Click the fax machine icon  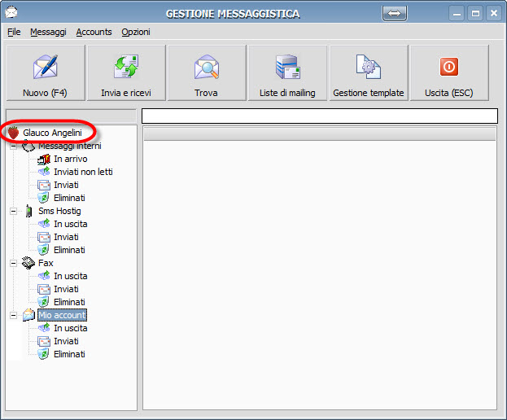pos(28,263)
